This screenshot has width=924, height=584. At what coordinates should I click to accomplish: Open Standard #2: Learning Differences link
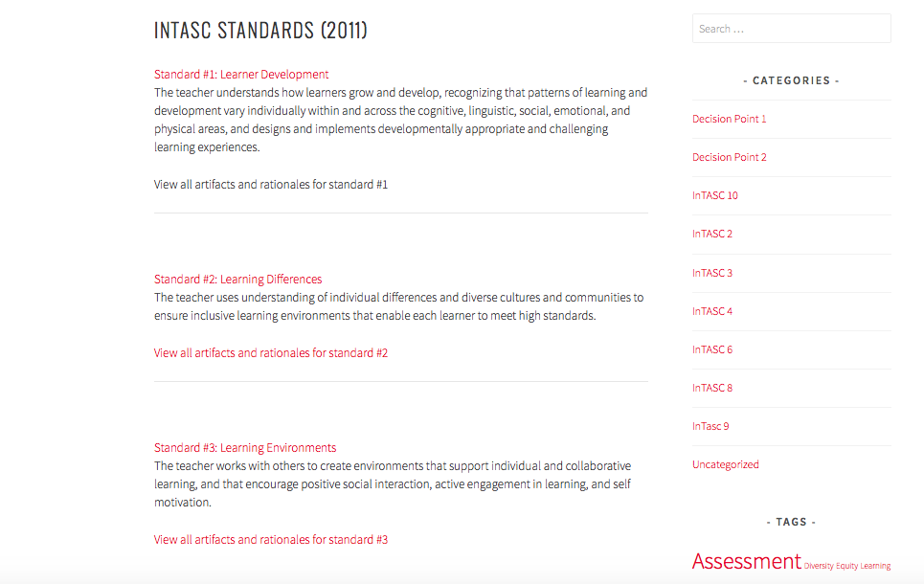point(237,280)
